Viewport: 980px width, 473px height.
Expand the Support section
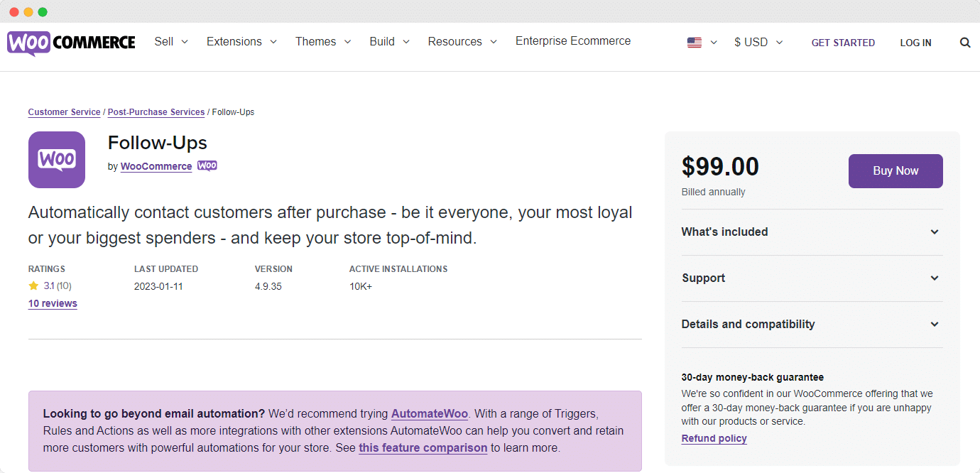pos(812,278)
